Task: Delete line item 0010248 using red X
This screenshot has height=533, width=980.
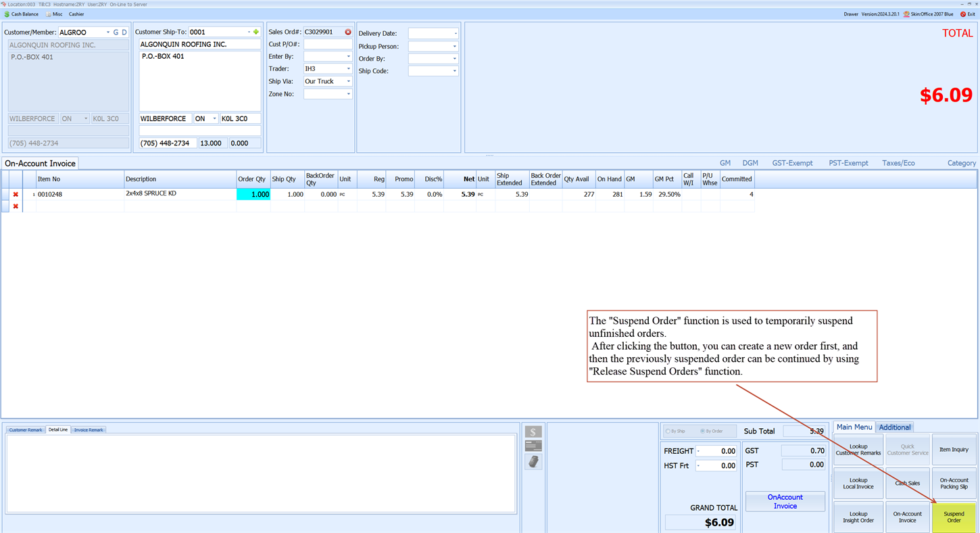Action: coord(16,195)
